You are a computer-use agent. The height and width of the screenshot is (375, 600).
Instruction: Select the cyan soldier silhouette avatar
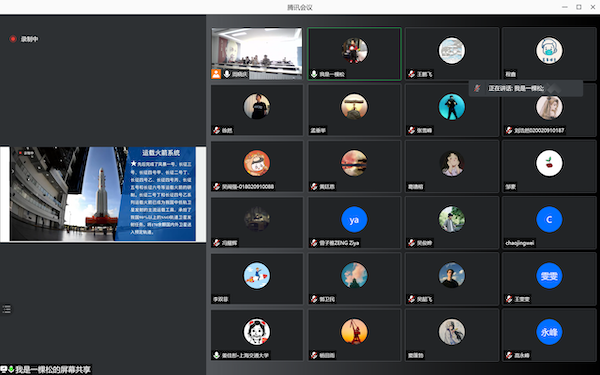pyautogui.click(x=452, y=107)
